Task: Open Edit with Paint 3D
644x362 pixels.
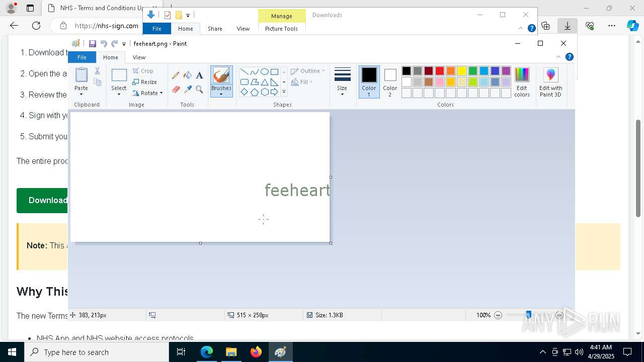Action: coord(550,82)
